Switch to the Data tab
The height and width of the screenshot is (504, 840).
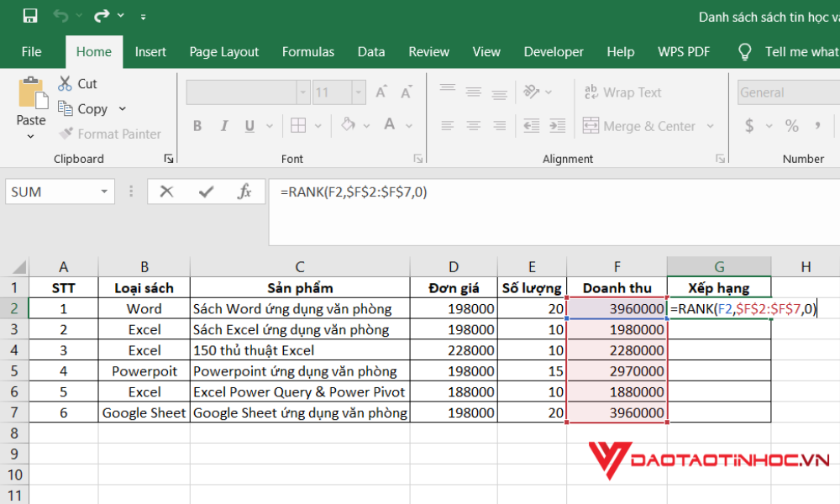click(x=371, y=52)
